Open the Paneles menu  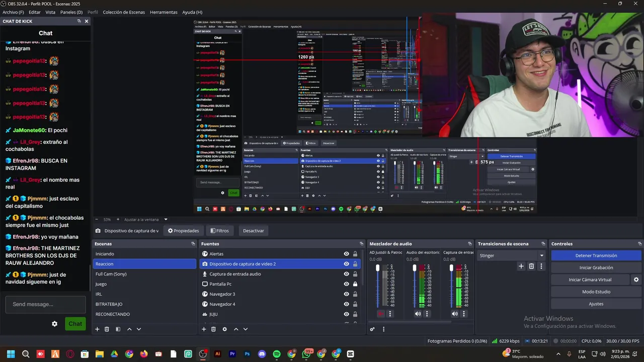tap(71, 12)
